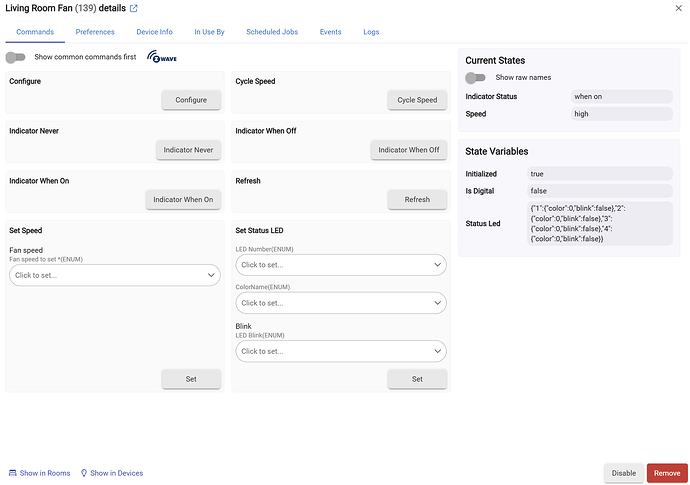Image resolution: width=690 pixels, height=485 pixels.
Task: Click Set button under Set Status LED
Action: pos(417,379)
